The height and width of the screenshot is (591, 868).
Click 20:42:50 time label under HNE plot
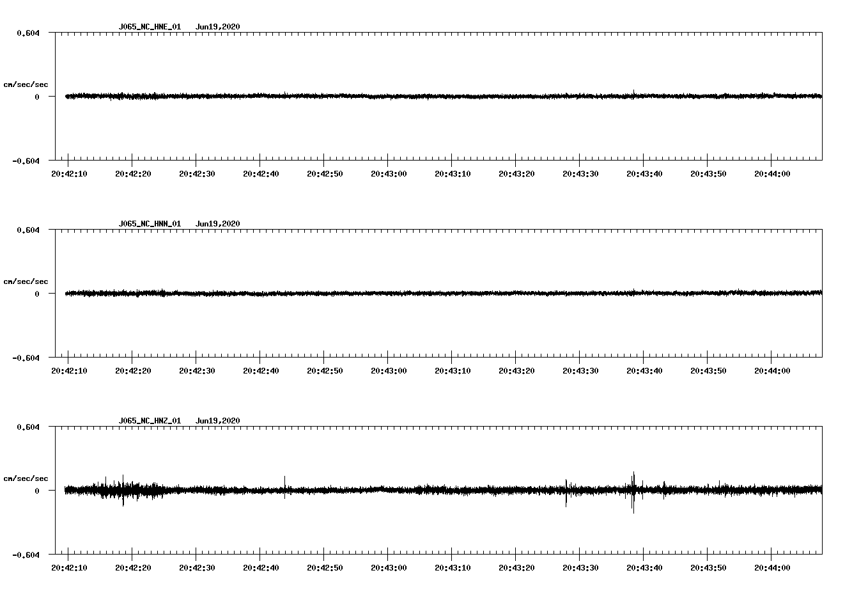tap(325, 174)
